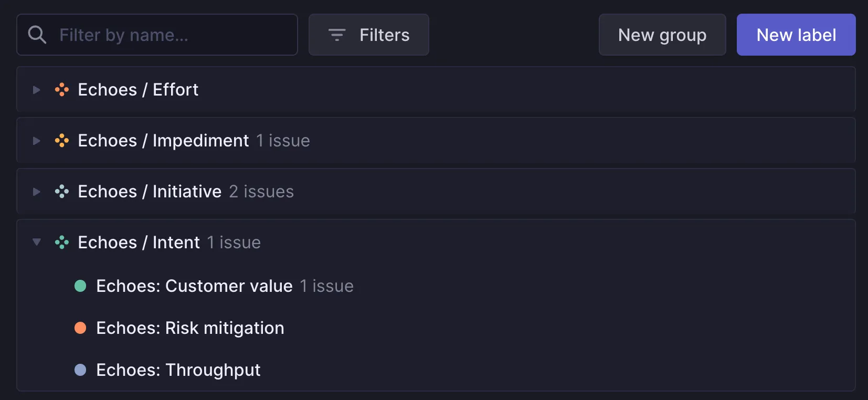Click the filter lines icon in Filters

(337, 35)
